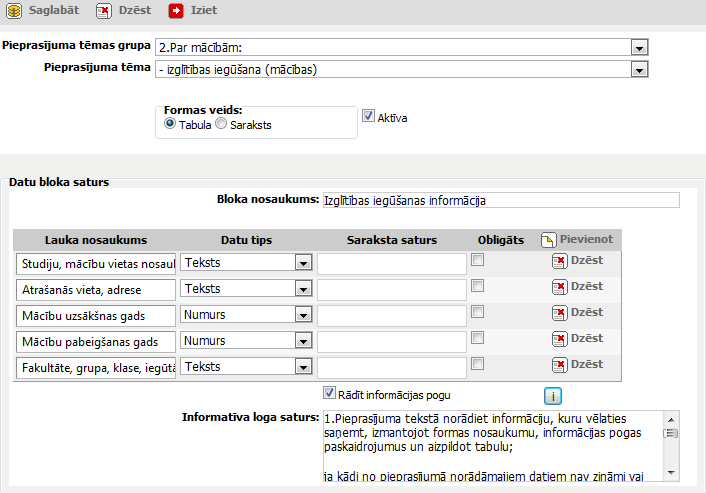Click the red Iziet exit icon

[x=176, y=11]
